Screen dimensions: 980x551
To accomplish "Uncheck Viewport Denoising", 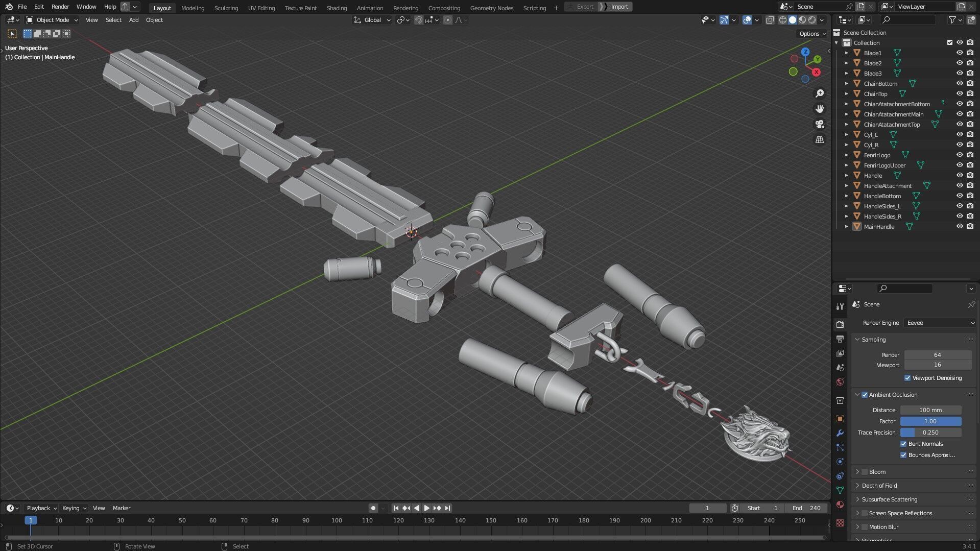I will pos(907,378).
